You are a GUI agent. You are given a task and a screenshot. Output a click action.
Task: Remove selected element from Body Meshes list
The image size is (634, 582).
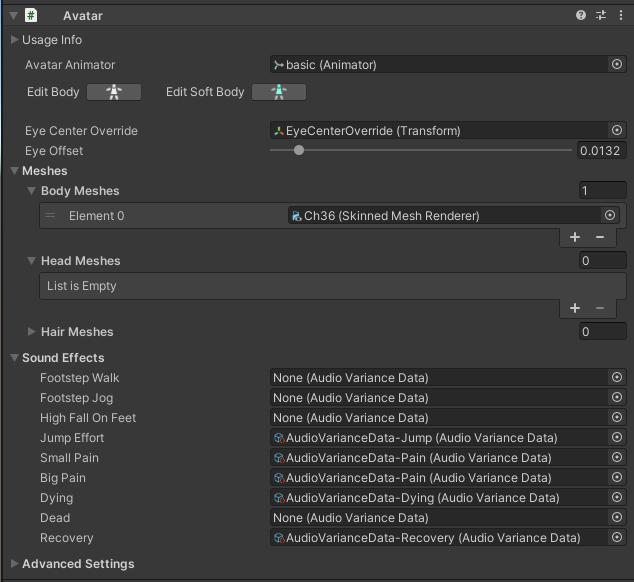600,237
